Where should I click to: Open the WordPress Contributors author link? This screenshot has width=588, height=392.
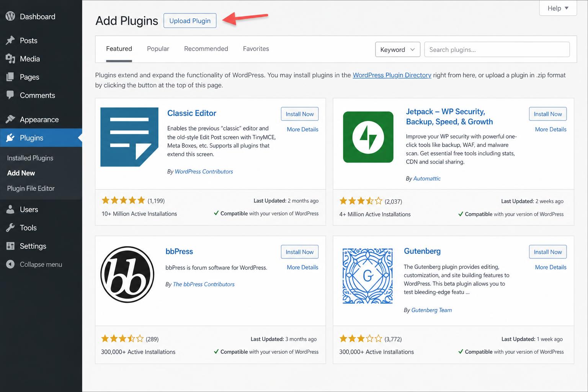pos(204,171)
